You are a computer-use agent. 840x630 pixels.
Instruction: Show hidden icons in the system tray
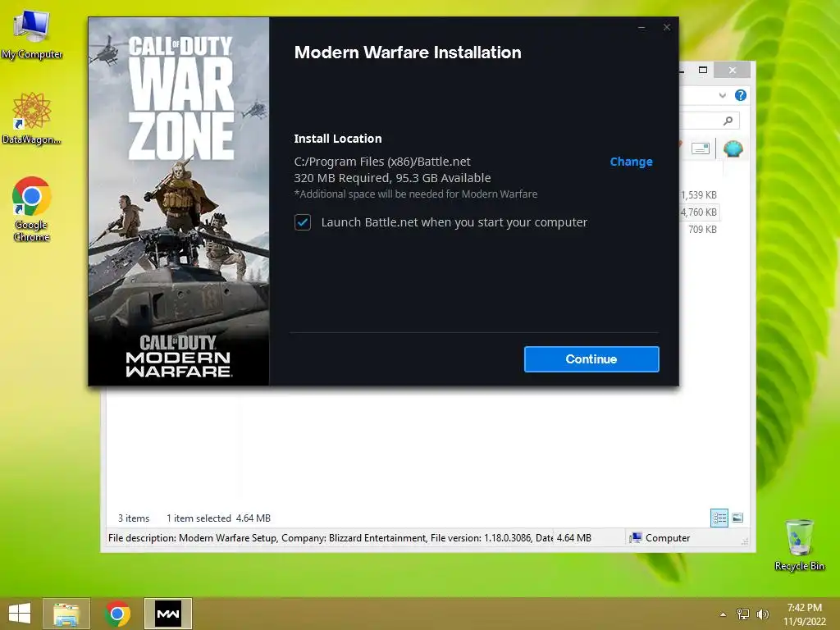[723, 614]
